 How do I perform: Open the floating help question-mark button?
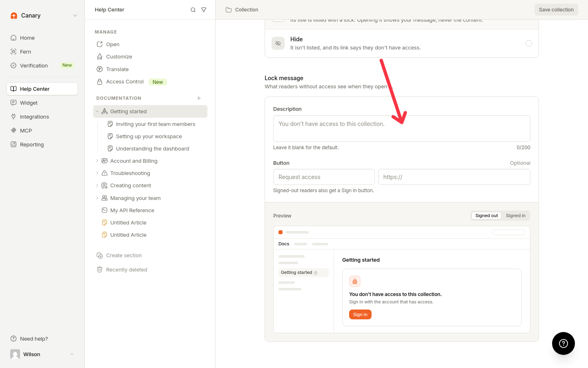click(x=563, y=343)
